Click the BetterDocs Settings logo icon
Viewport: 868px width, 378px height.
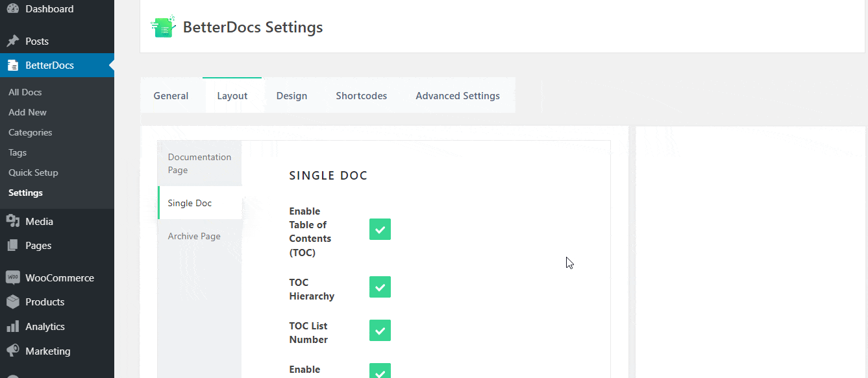[163, 27]
